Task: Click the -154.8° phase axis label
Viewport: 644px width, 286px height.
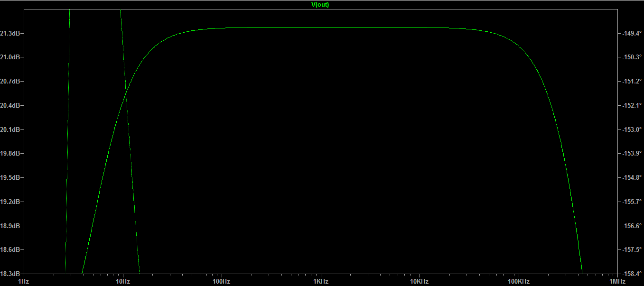Action: point(632,178)
